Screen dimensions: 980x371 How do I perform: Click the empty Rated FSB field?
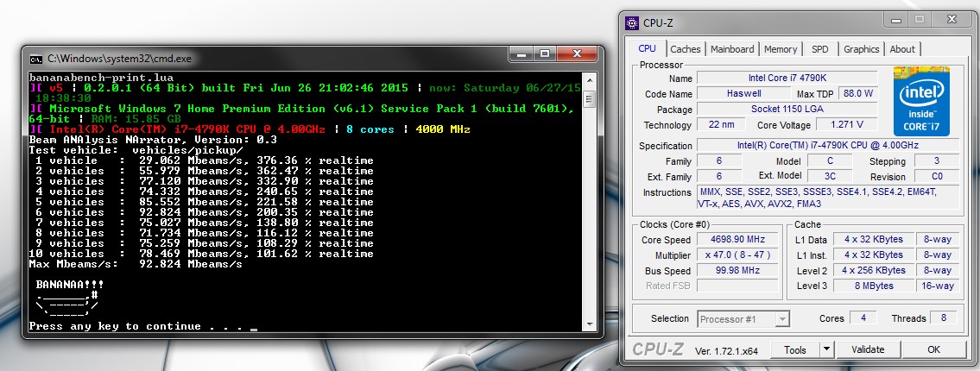[x=737, y=286]
